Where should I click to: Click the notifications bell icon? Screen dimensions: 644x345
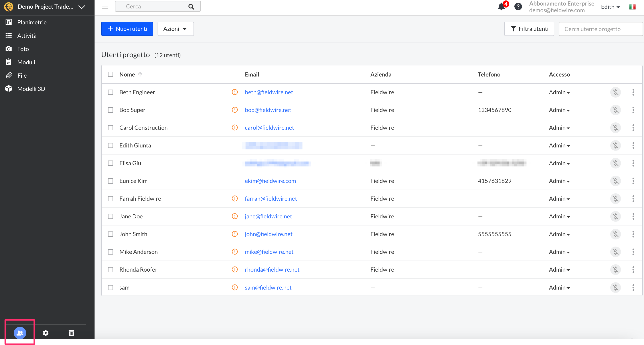coord(501,7)
